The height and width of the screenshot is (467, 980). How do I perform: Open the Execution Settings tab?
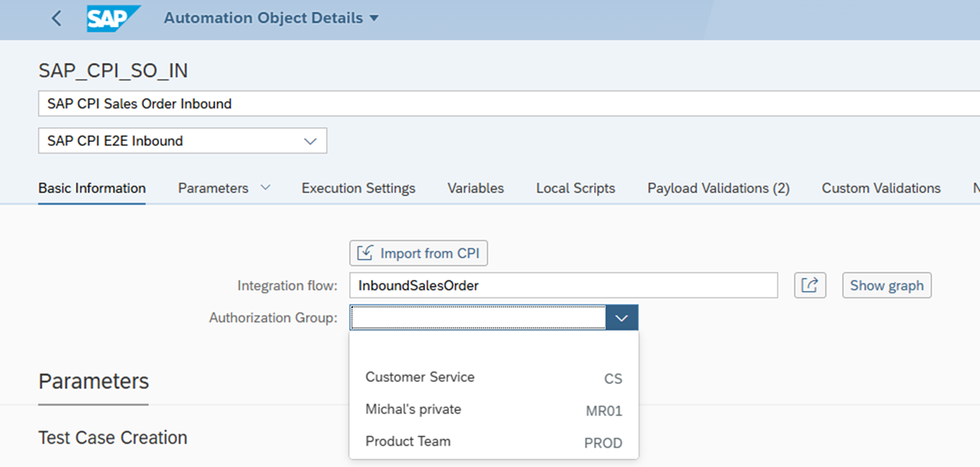358,188
